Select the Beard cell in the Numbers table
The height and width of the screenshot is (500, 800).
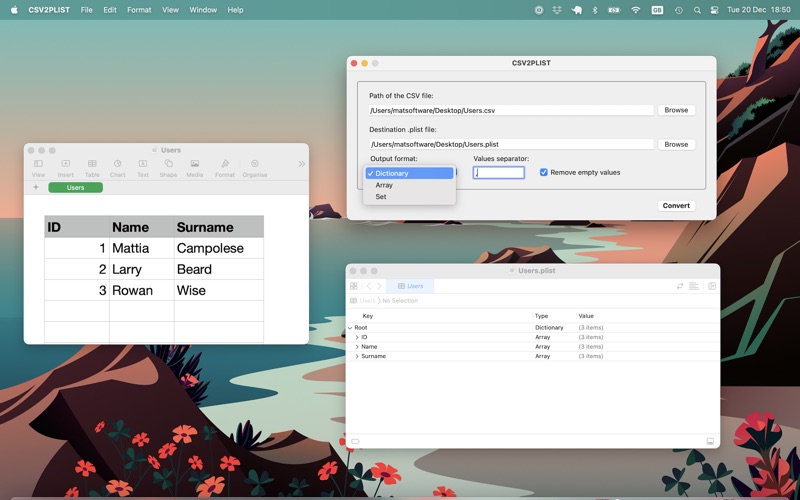219,269
